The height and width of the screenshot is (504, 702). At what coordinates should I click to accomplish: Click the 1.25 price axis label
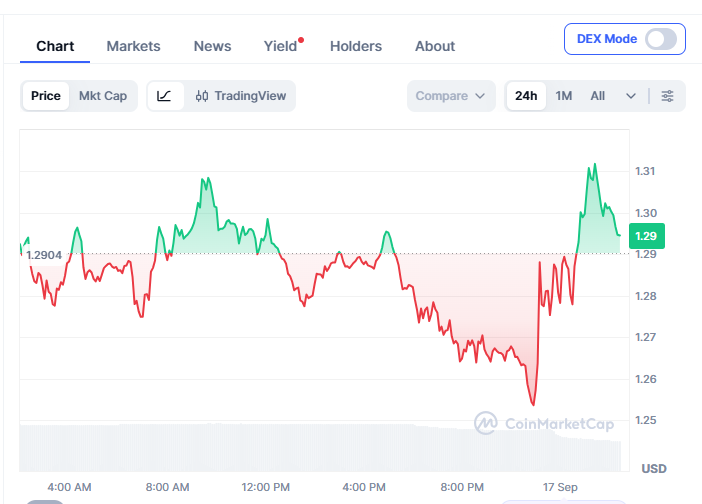[x=646, y=420]
